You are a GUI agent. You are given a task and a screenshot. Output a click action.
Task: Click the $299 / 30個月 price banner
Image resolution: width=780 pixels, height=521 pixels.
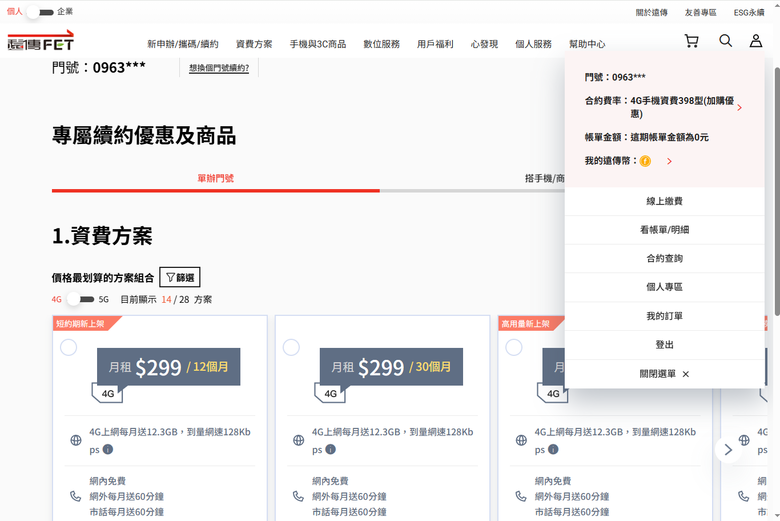pyautogui.click(x=391, y=367)
